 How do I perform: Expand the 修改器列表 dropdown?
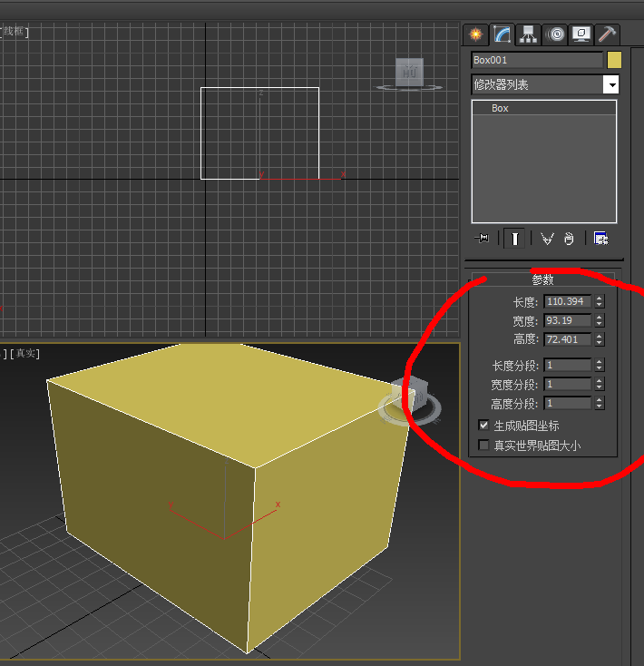(x=611, y=85)
